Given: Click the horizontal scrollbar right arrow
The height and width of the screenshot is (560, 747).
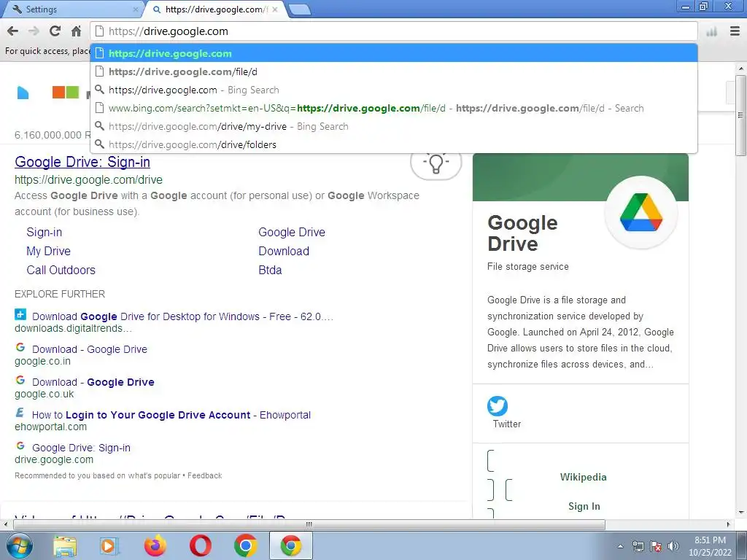Looking at the screenshot, I should [x=729, y=524].
